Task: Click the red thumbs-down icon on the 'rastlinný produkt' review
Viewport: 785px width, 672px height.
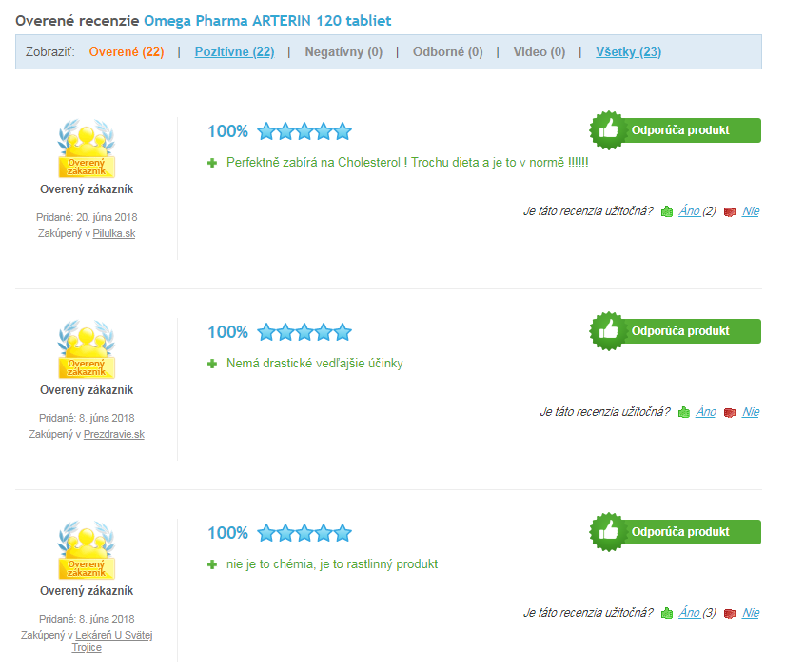Action: (730, 613)
